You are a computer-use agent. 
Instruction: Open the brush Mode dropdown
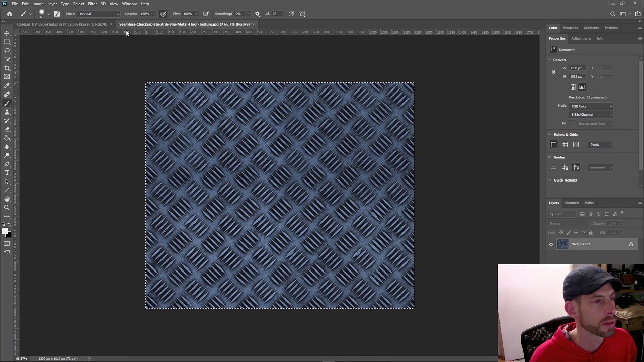[99, 14]
